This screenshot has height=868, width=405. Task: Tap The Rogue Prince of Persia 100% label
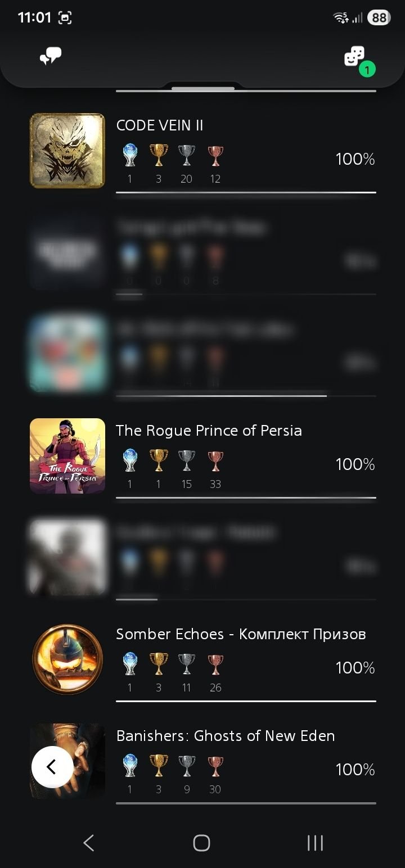[x=355, y=464]
